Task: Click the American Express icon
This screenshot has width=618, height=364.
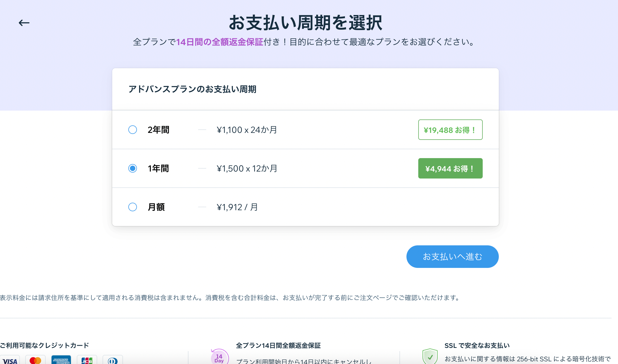Action: (x=61, y=361)
